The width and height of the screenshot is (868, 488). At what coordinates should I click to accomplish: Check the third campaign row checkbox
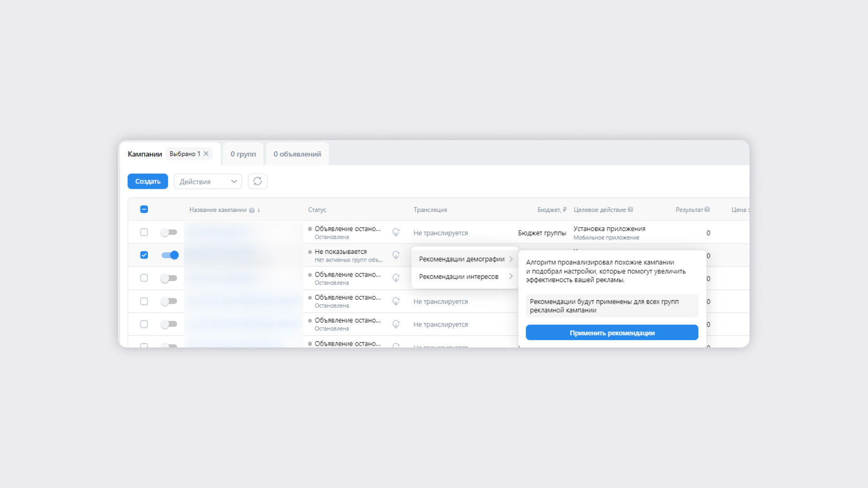[144, 278]
